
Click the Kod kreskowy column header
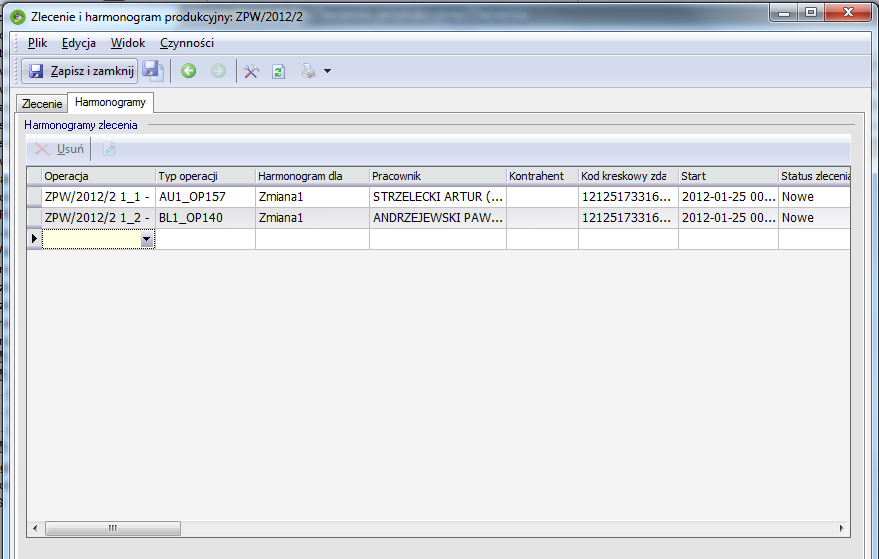click(628, 176)
